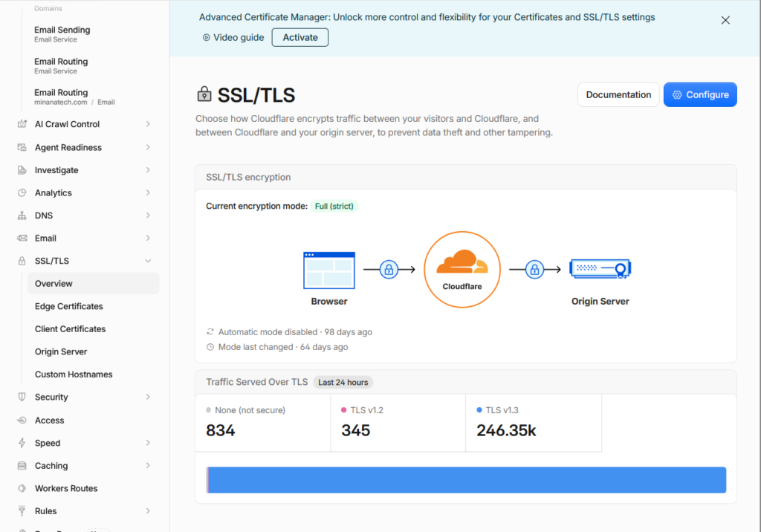761x532 pixels.
Task: Click the play icon next to Video guide
Action: click(207, 37)
